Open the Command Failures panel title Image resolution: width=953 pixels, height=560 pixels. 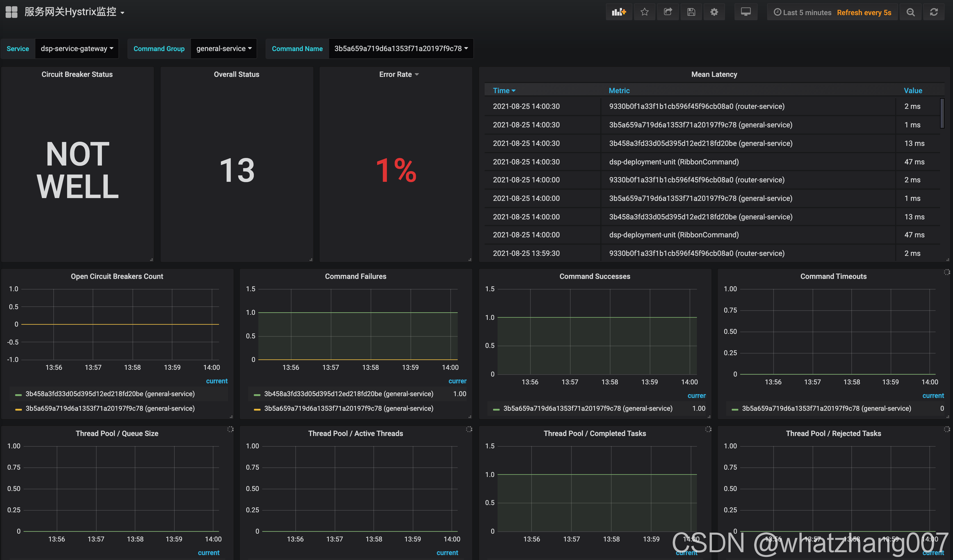tap(355, 276)
